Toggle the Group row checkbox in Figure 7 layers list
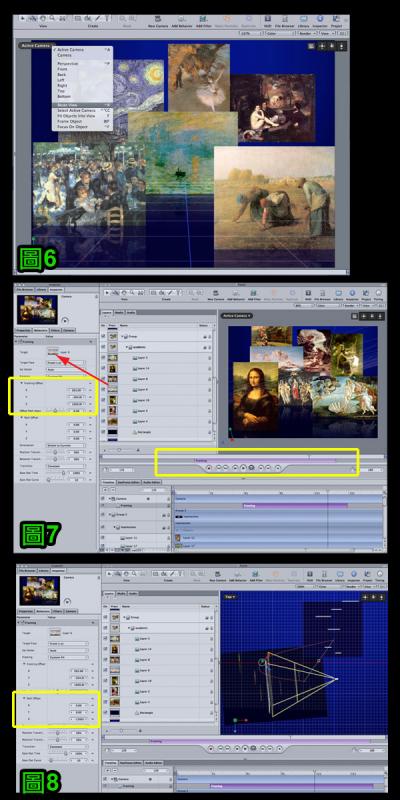Viewport: 400px width, 800px height. (104, 336)
